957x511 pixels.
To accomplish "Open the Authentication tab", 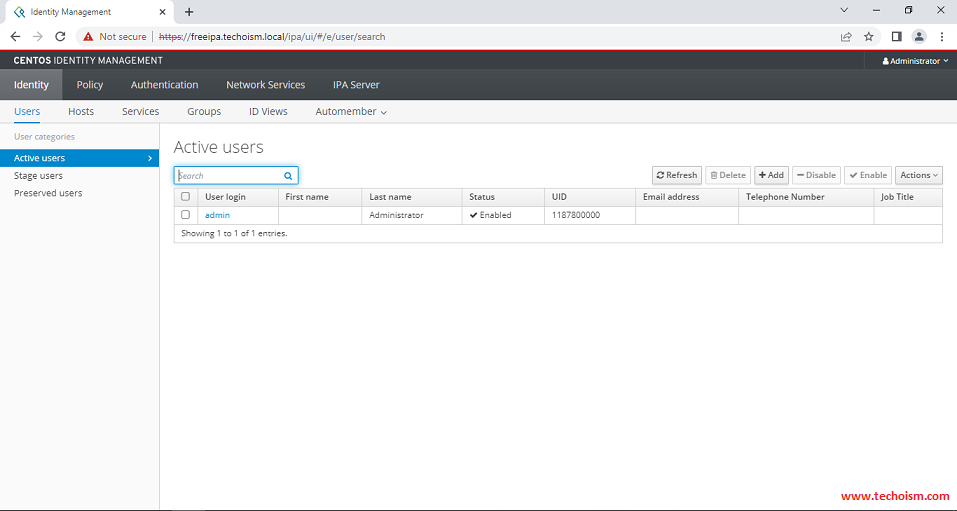I will pos(164,85).
